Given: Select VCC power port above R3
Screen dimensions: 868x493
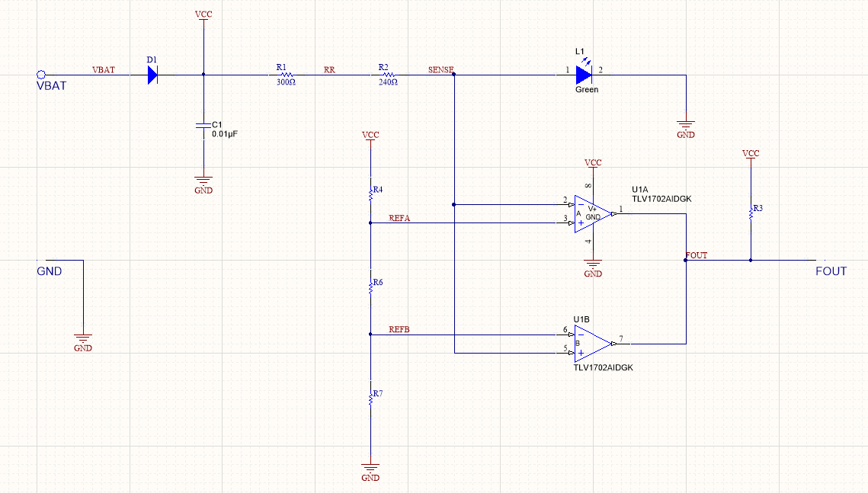Looking at the screenshot, I should [x=751, y=156].
